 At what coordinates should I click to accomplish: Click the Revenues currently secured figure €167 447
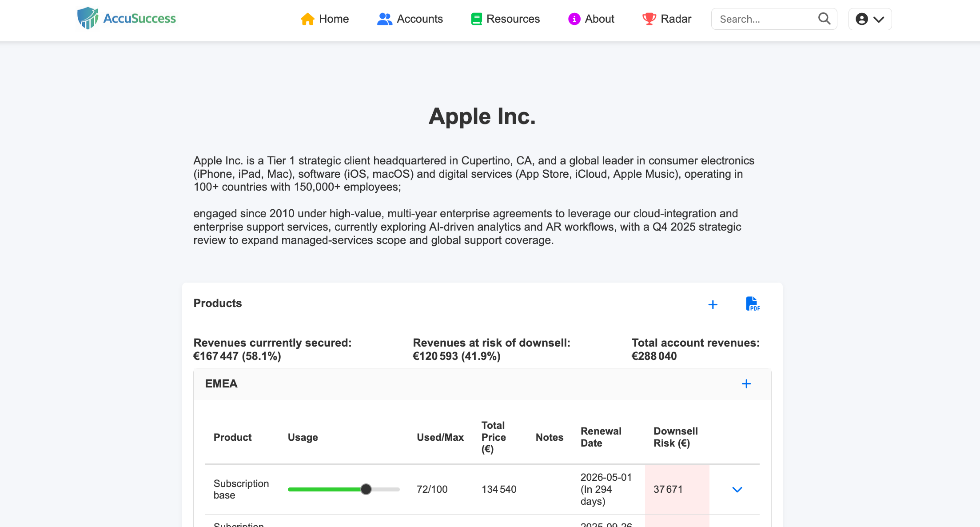tap(216, 356)
